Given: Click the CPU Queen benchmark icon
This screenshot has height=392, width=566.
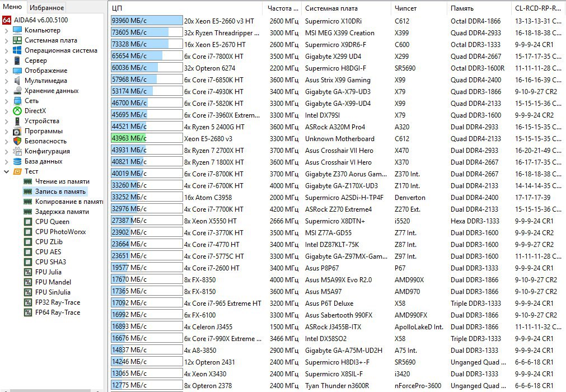Looking at the screenshot, I should coord(28,222).
